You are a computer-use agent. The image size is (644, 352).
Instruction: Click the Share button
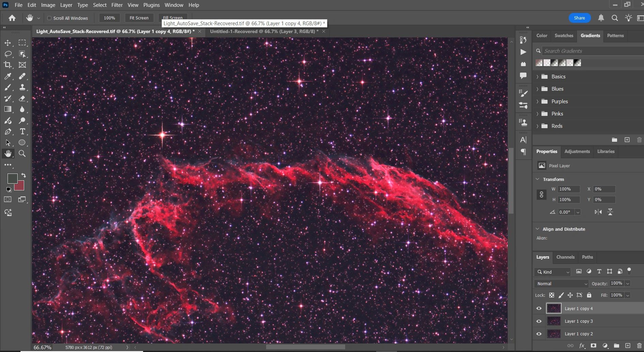(x=579, y=18)
